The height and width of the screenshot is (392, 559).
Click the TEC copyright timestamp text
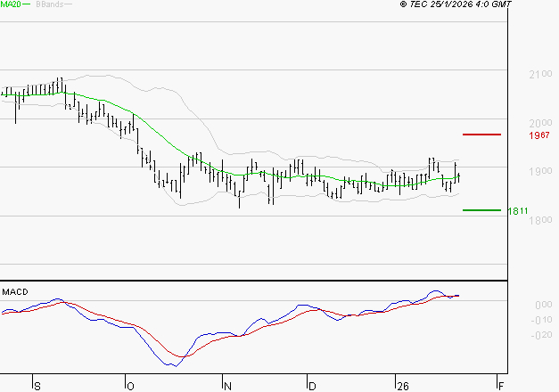456,4
